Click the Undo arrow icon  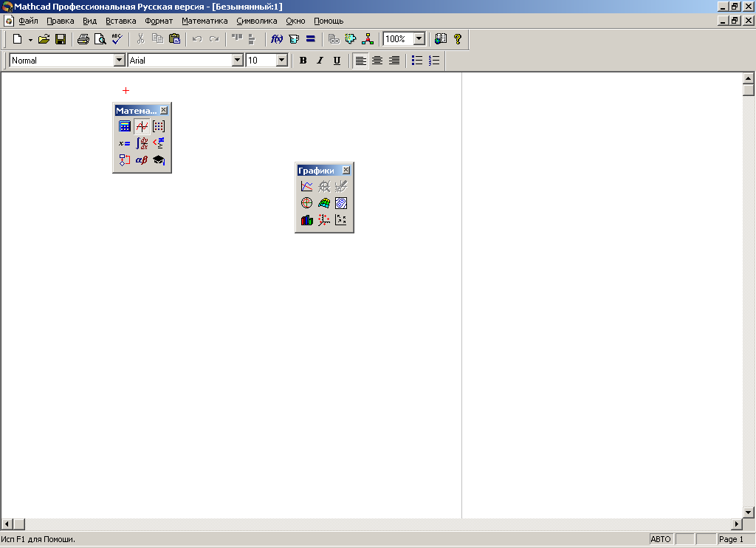197,39
